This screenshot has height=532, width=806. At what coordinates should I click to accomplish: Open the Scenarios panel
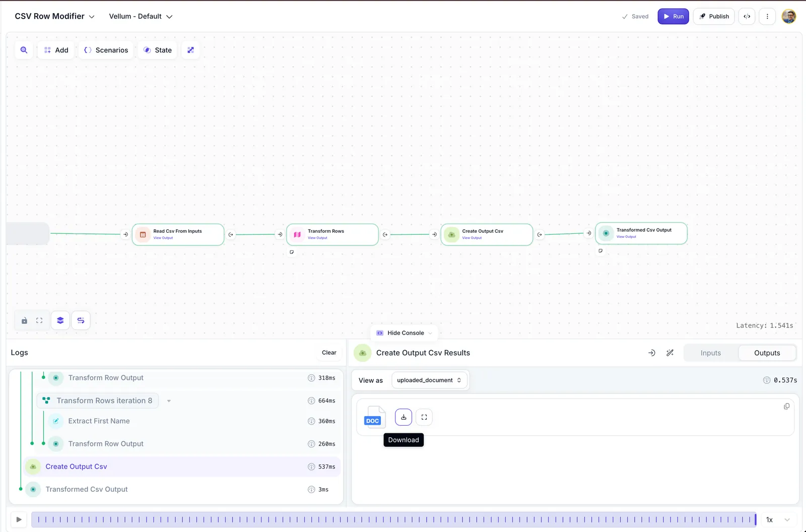click(x=106, y=50)
